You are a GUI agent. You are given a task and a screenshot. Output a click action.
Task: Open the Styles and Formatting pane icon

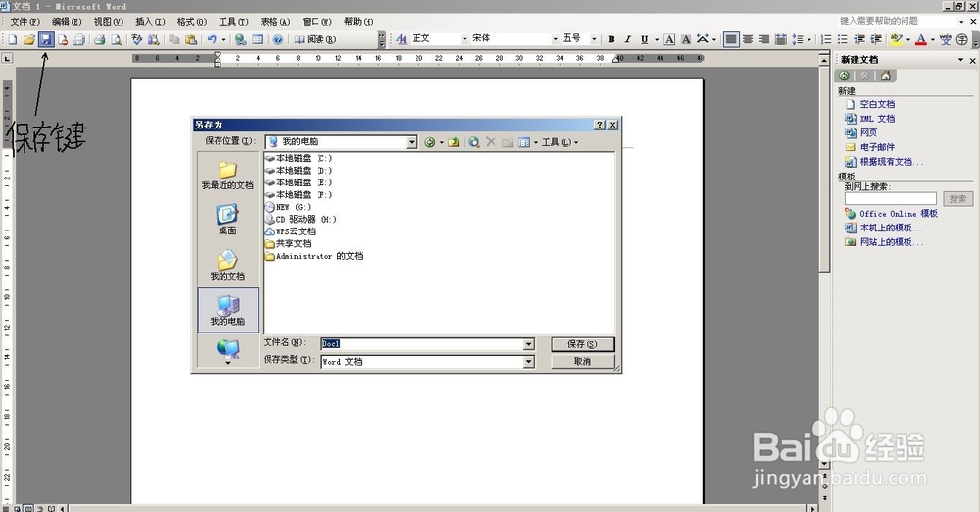pyautogui.click(x=401, y=39)
